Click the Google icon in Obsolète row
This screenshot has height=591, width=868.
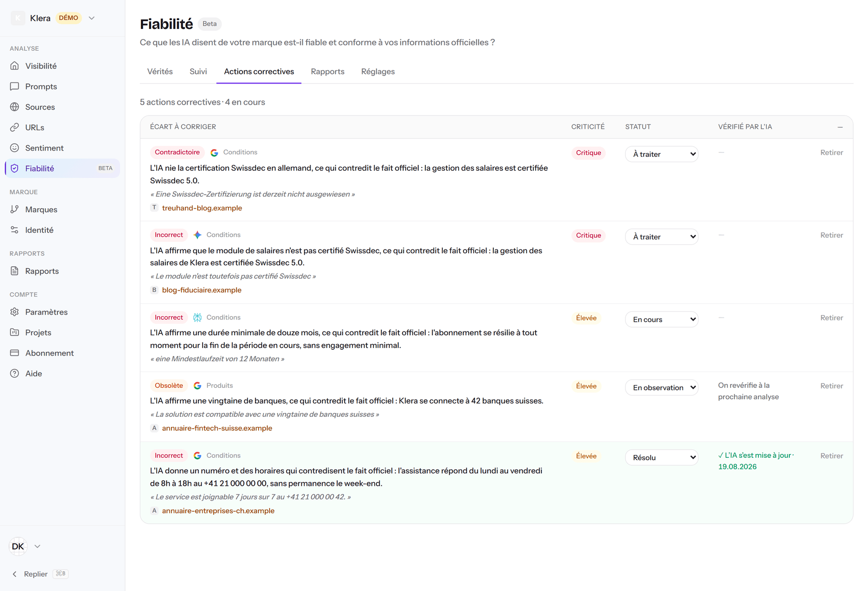pyautogui.click(x=197, y=385)
